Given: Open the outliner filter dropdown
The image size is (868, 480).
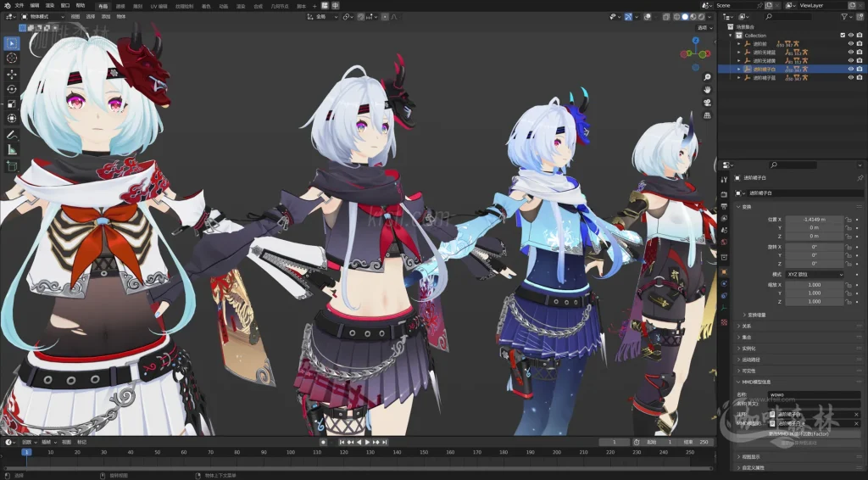Looking at the screenshot, I should point(847,17).
